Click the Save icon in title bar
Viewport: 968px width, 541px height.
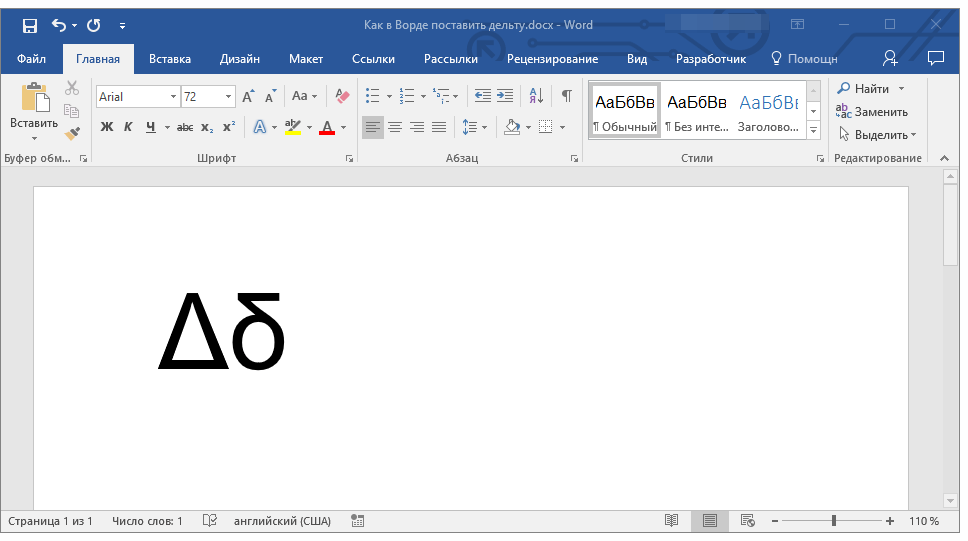(30, 25)
